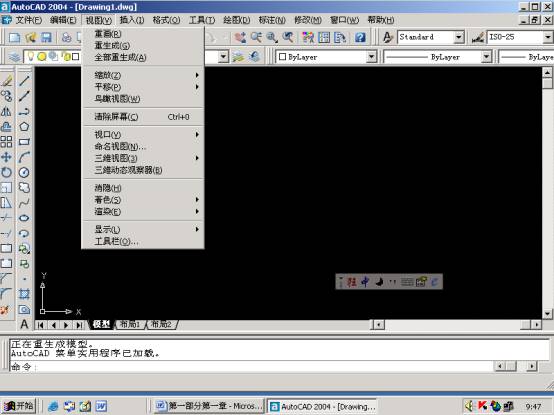Select the Offset tool
Viewport: 554px width, 415px height.
point(6,126)
